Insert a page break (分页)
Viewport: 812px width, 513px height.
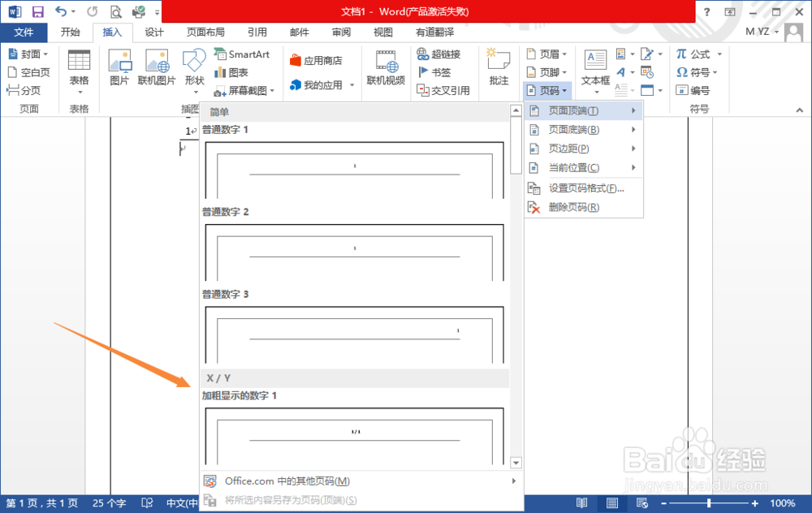[24, 90]
